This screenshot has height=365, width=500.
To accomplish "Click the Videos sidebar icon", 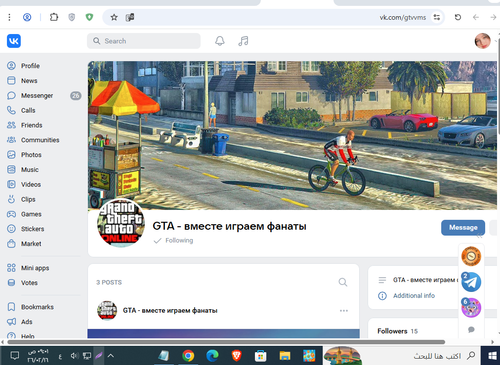I will coord(11,184).
